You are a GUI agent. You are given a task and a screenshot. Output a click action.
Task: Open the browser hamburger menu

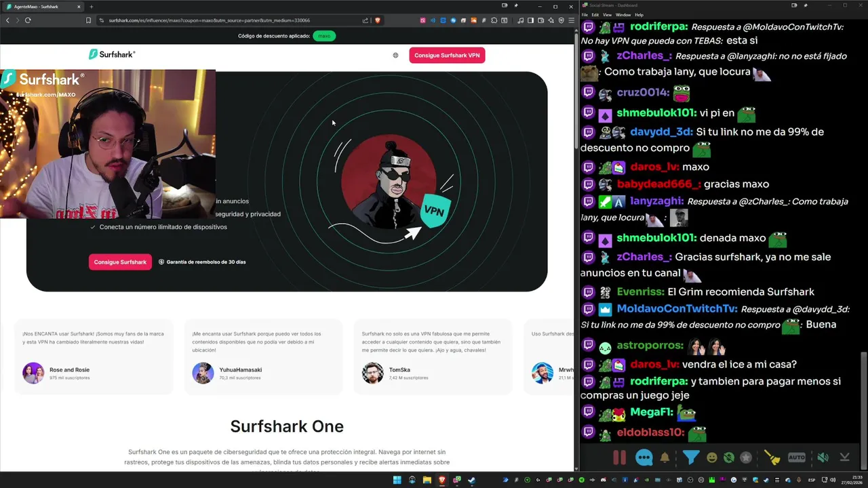pyautogui.click(x=572, y=20)
